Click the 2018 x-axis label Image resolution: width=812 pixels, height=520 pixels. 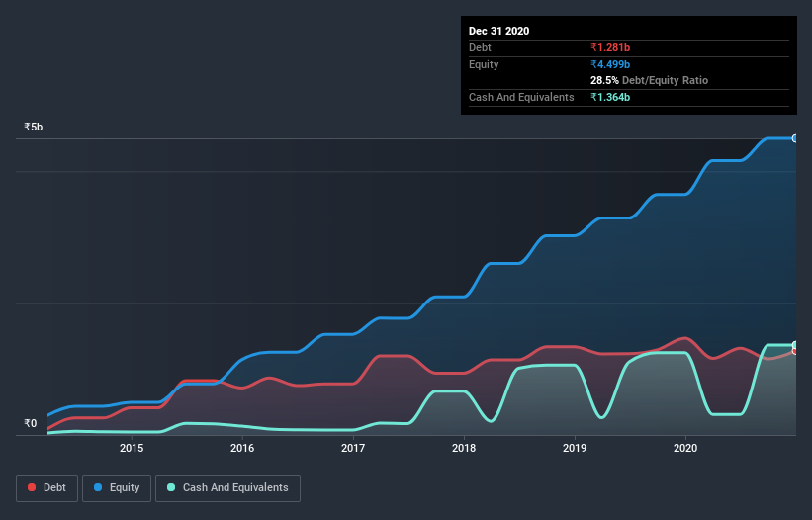464,448
